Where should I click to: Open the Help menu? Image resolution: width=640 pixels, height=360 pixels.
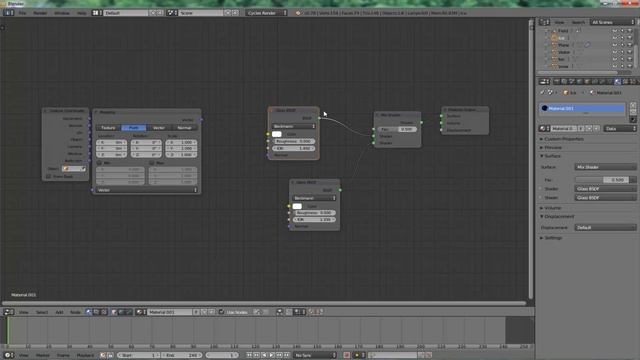[82, 13]
